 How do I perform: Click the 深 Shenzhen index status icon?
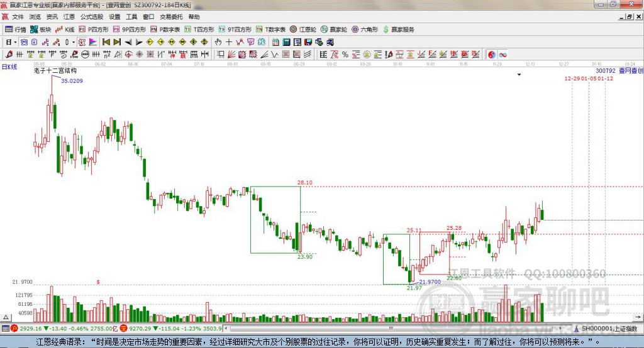tap(124, 329)
